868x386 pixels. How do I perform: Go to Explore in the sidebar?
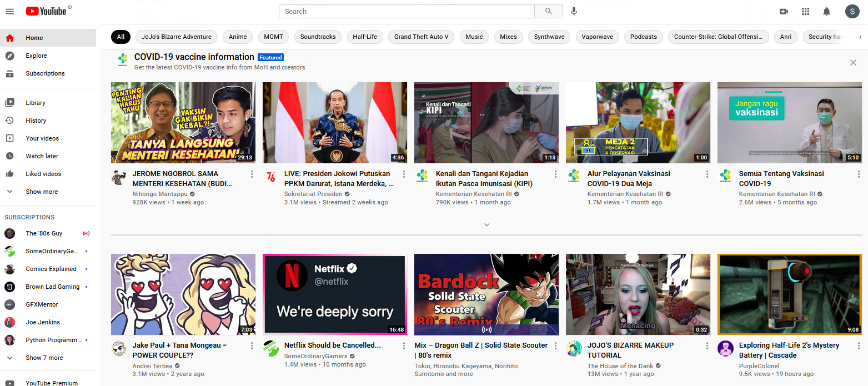pos(36,56)
